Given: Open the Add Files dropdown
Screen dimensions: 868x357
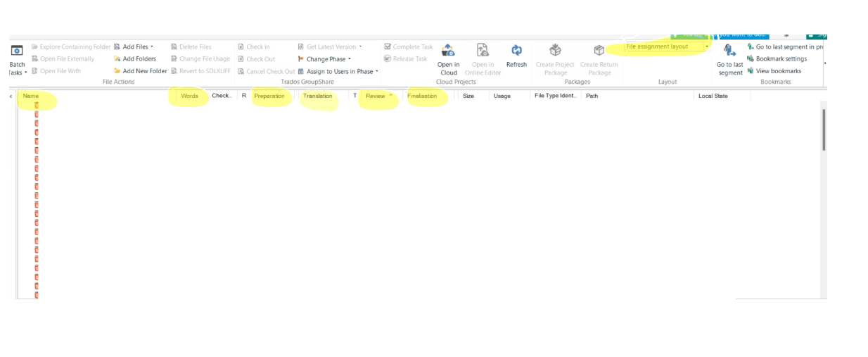Looking at the screenshot, I should pos(133,47).
